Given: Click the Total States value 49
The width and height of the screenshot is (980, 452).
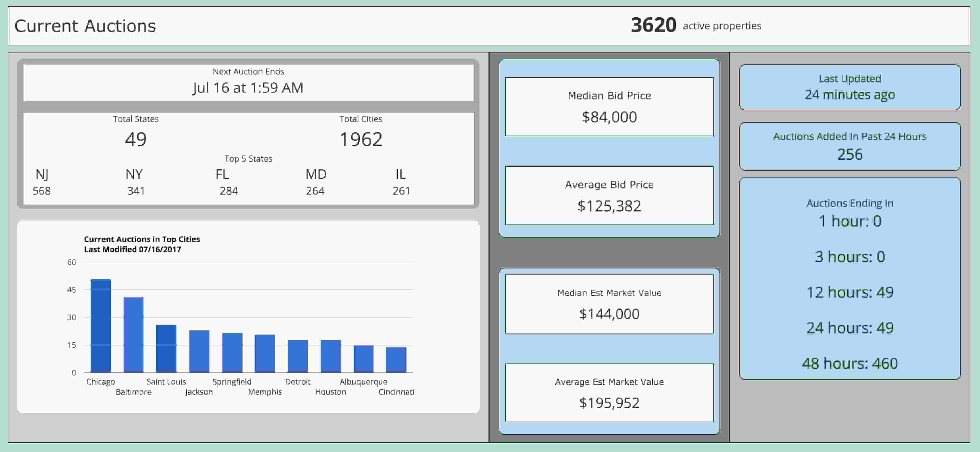Looking at the screenshot, I should 136,139.
